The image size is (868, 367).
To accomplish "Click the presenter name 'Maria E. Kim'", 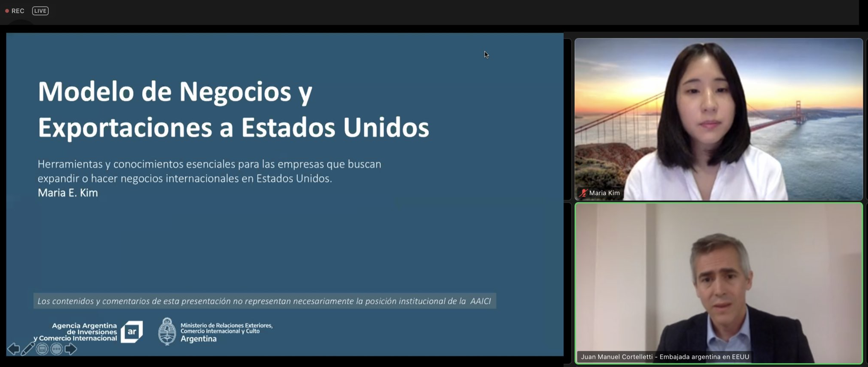I will click(68, 193).
